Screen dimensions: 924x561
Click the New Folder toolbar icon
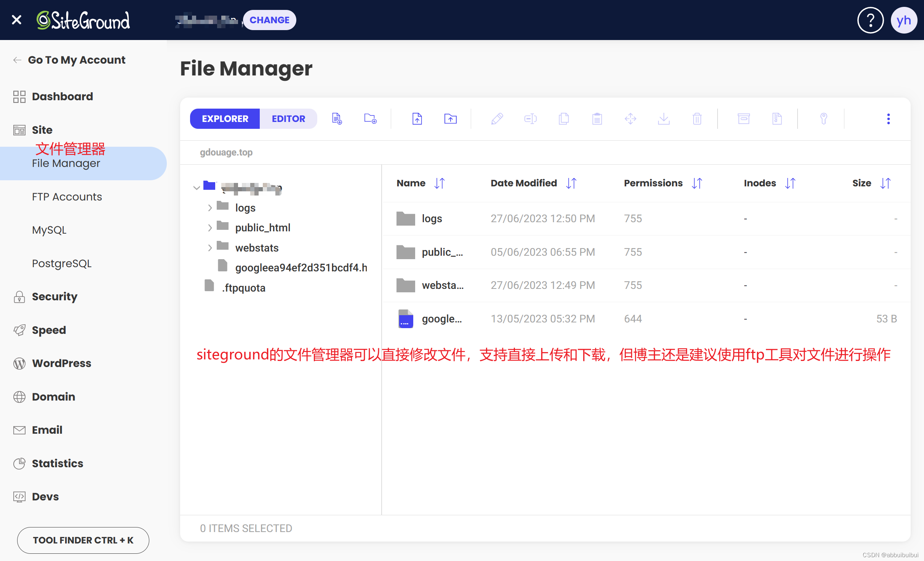point(370,119)
